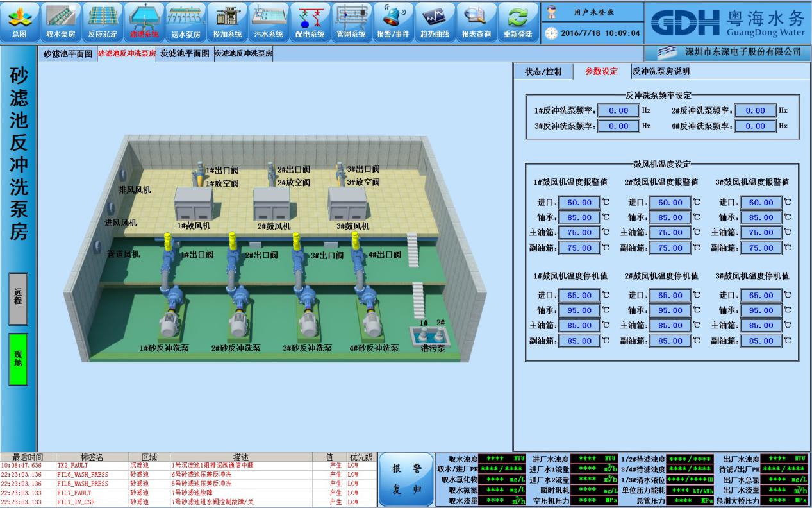Switch control mode to 现地

pos(18,359)
